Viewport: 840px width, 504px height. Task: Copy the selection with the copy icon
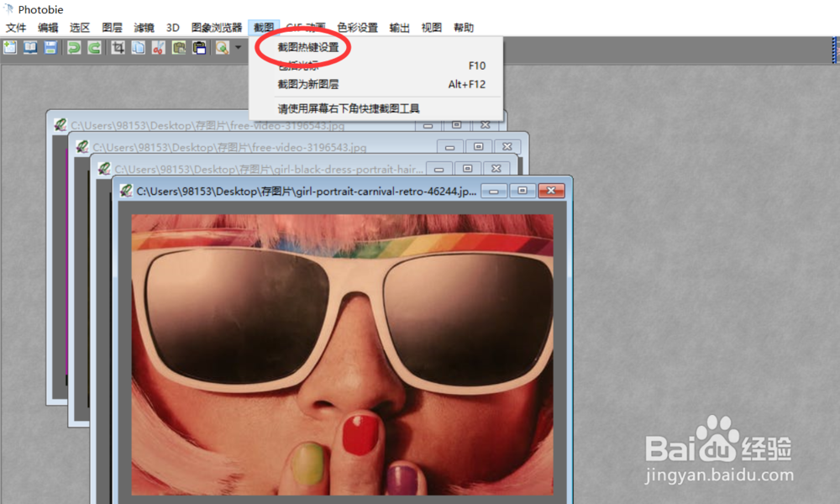pyautogui.click(x=138, y=48)
